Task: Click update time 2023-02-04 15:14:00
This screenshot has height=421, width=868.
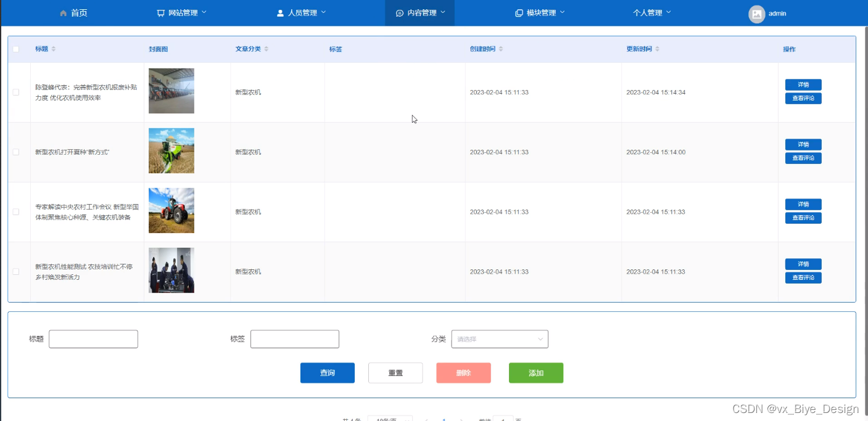Action: click(x=656, y=152)
